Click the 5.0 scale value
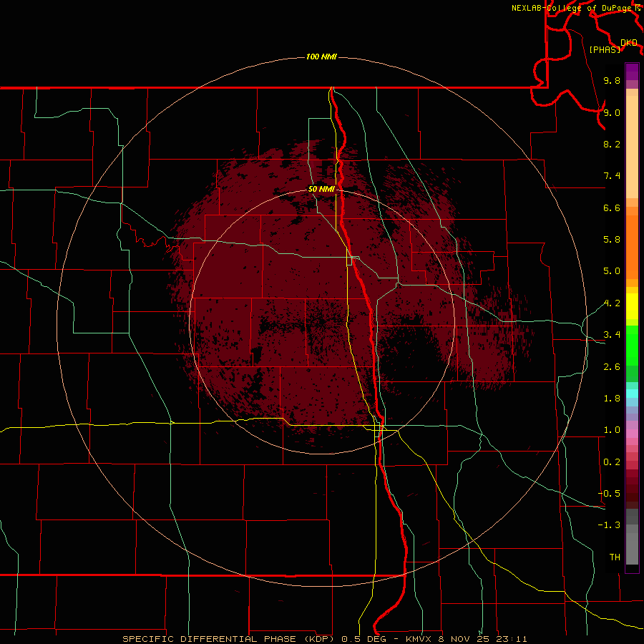The width and height of the screenshot is (644, 644). pyautogui.click(x=612, y=271)
